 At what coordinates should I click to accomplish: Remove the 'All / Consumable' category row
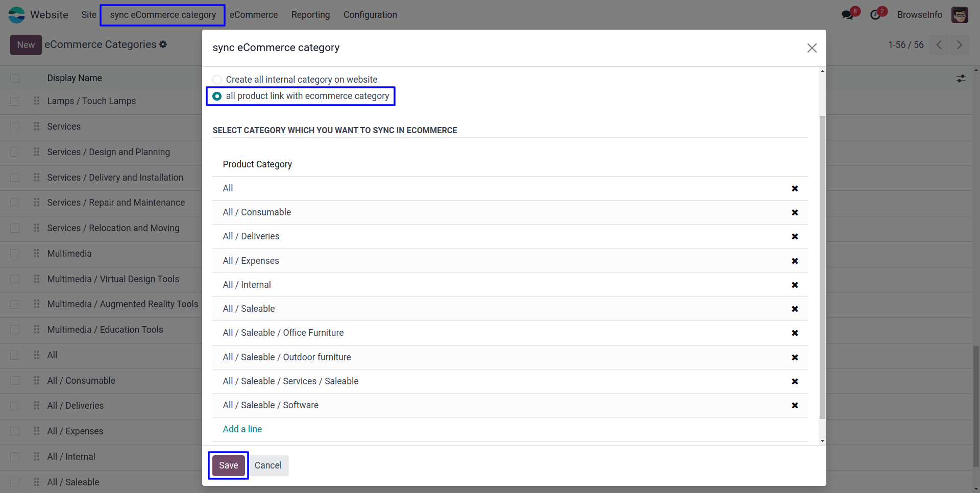coord(795,213)
